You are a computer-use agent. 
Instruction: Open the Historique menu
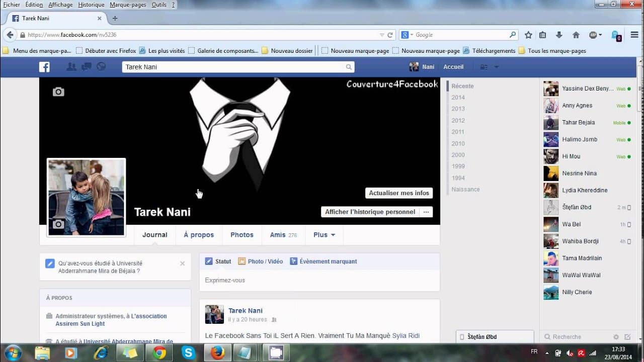(92, 5)
